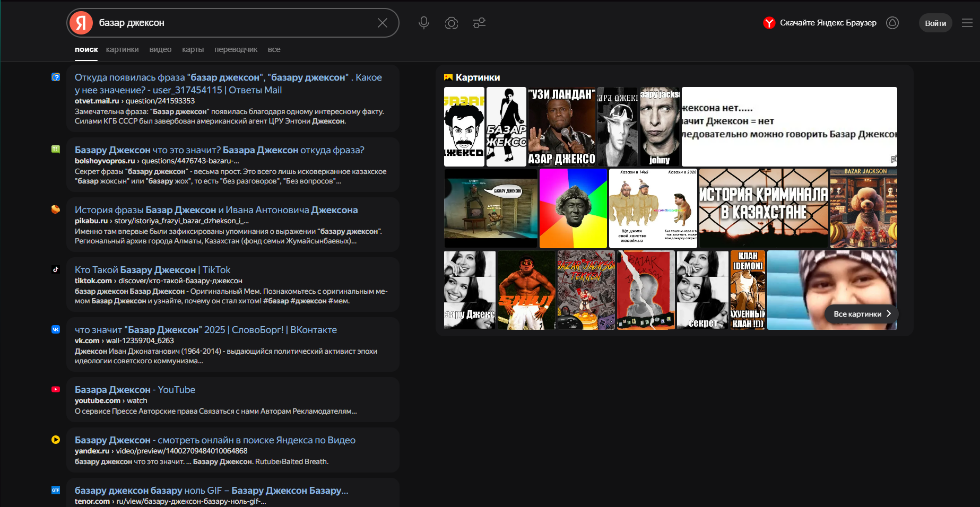Open the карты tab
Image resolution: width=980 pixels, height=507 pixels.
click(x=193, y=49)
